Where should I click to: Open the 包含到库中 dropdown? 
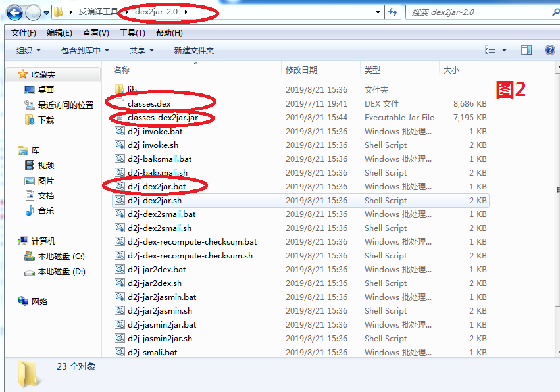85,51
